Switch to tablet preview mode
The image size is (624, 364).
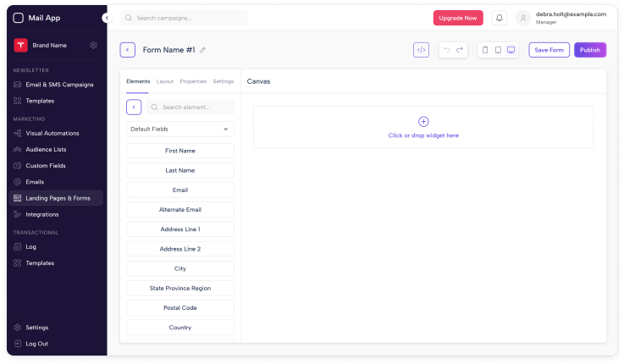tap(498, 50)
